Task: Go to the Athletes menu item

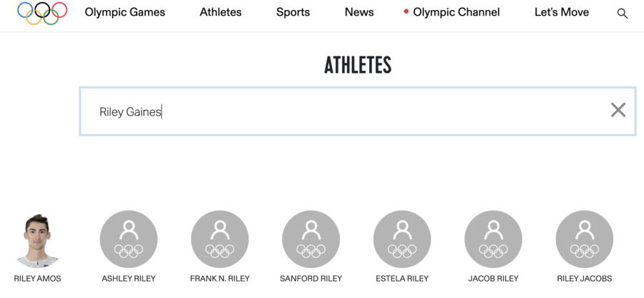Action: (x=220, y=12)
